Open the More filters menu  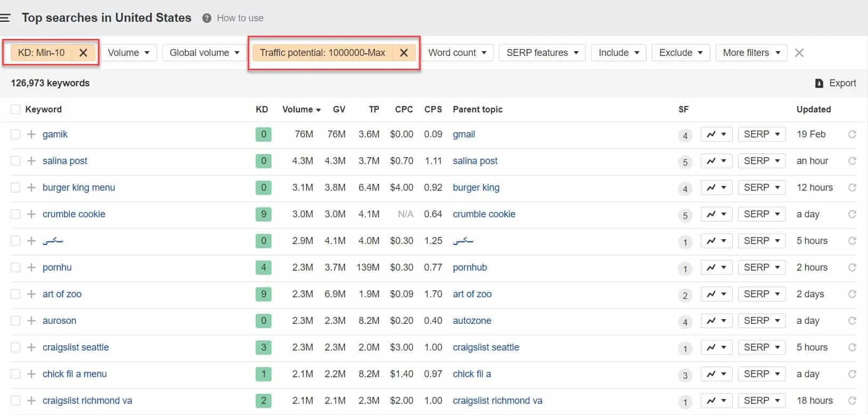(x=751, y=53)
